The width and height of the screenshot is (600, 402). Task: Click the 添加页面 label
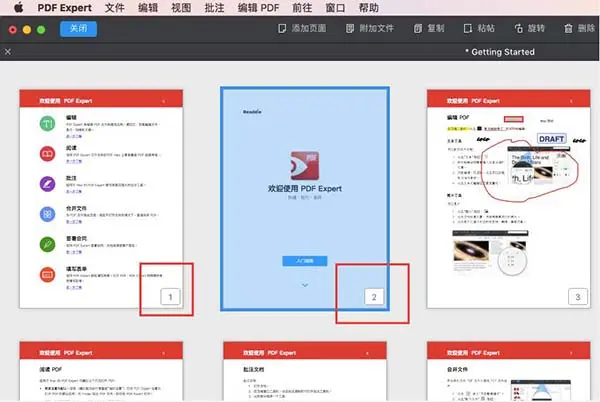click(x=308, y=28)
